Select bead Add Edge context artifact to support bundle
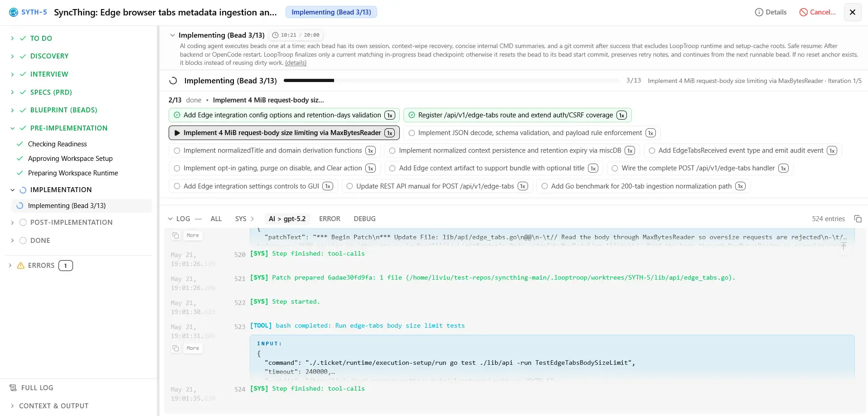This screenshot has width=868, height=416. 494,168
